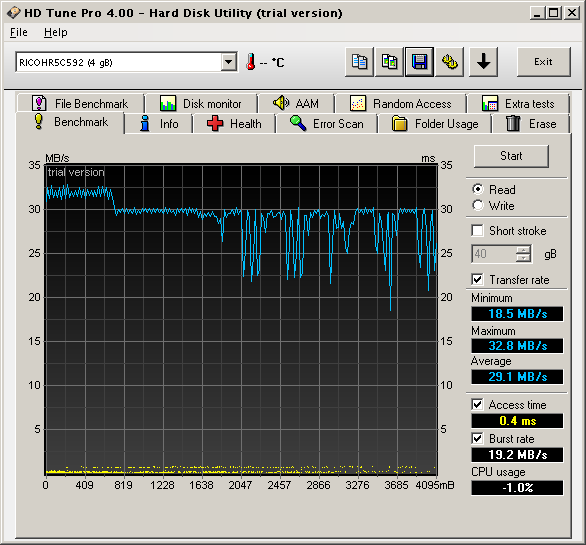586x545 pixels.
Task: Click the Maximum 32.8 MB/s value
Action: (x=517, y=346)
